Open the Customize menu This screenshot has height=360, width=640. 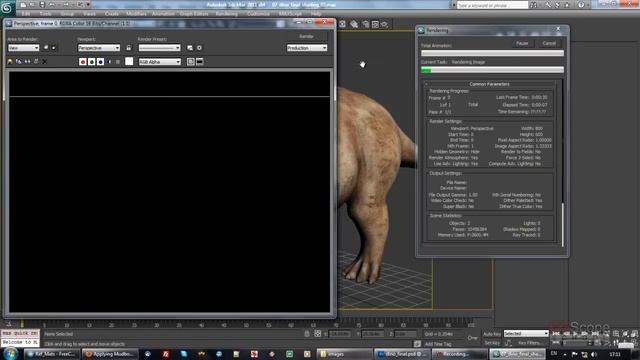click(258, 14)
